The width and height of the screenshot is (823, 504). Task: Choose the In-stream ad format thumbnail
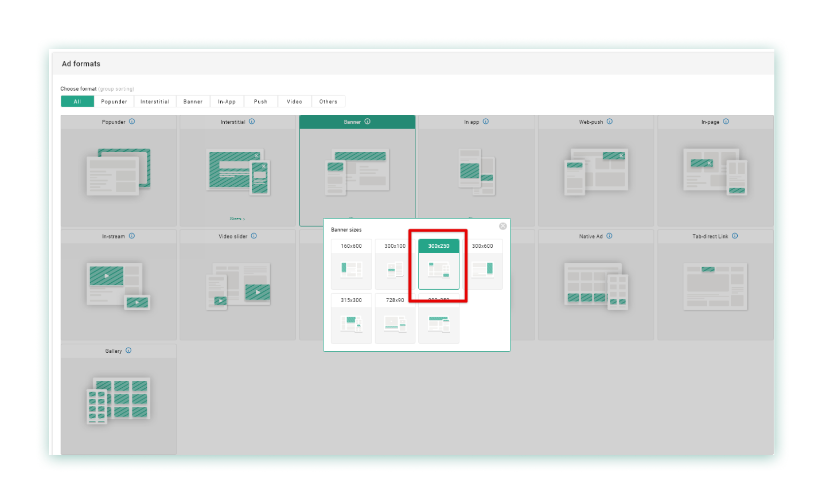coord(118,286)
